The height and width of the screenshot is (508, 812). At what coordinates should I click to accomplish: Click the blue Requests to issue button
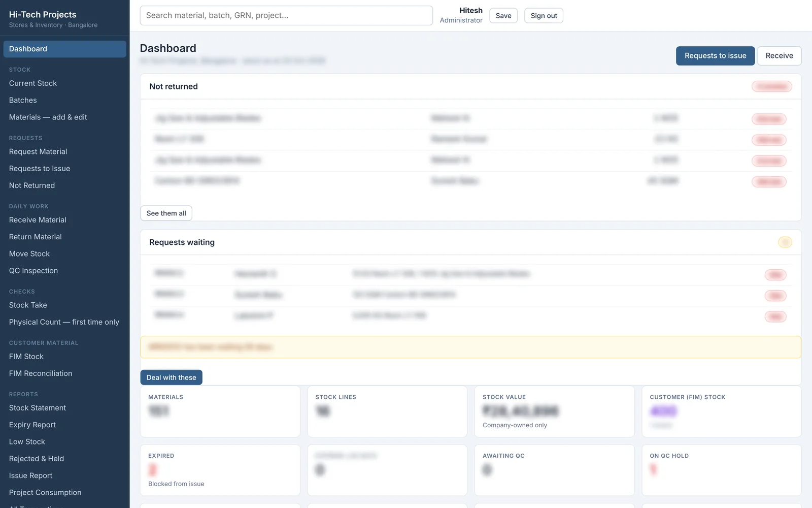(x=715, y=56)
